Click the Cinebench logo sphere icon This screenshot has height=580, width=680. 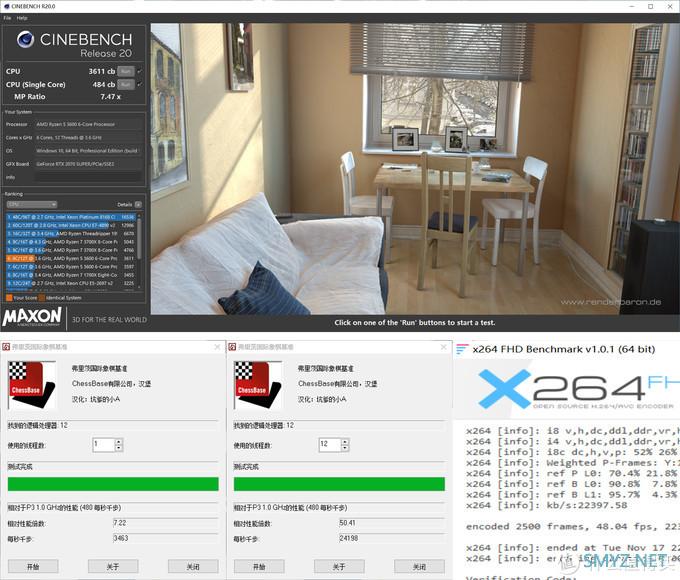26,39
